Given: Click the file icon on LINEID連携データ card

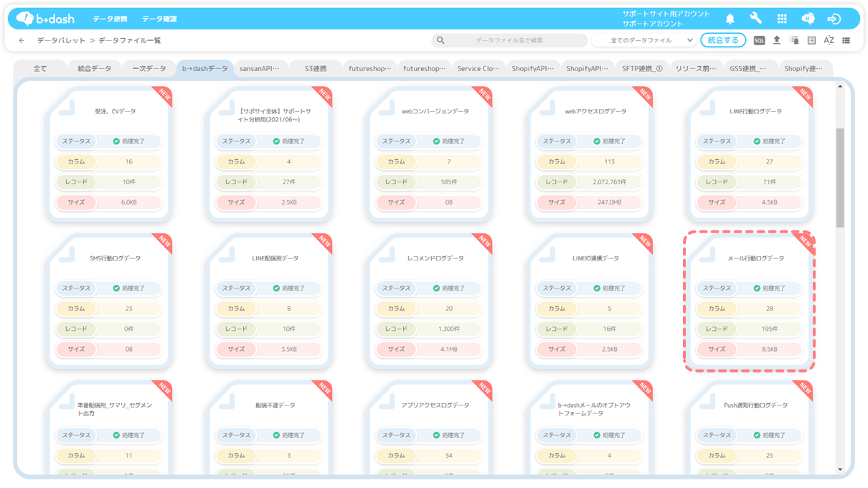Looking at the screenshot, I should point(548,255).
